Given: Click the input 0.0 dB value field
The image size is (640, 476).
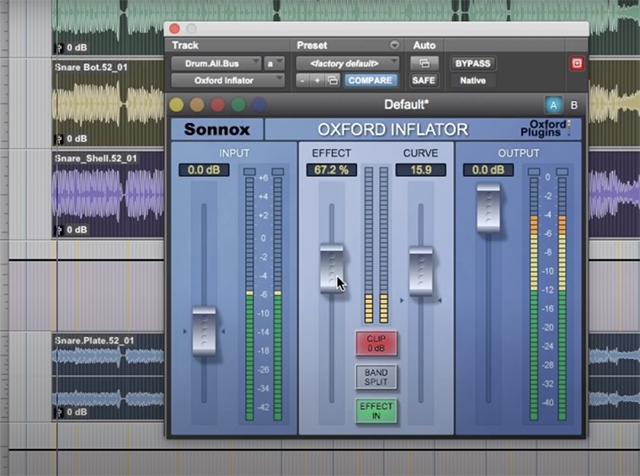Looking at the screenshot, I should (x=204, y=170).
